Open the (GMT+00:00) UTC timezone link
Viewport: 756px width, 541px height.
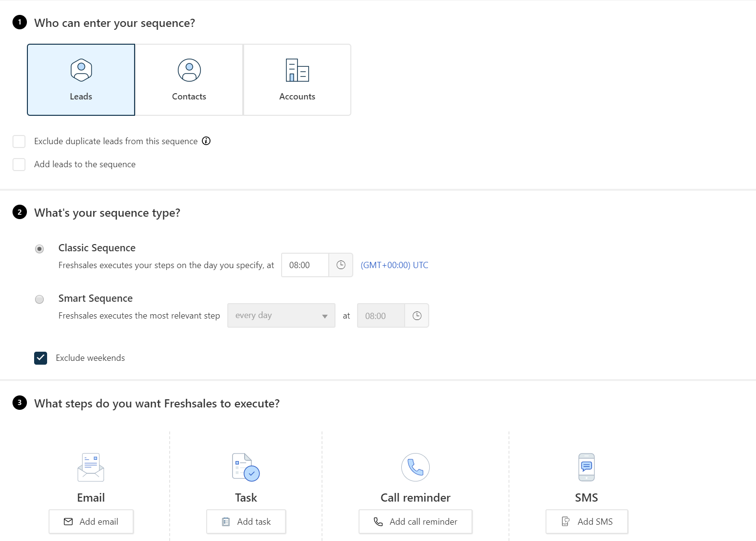(394, 265)
